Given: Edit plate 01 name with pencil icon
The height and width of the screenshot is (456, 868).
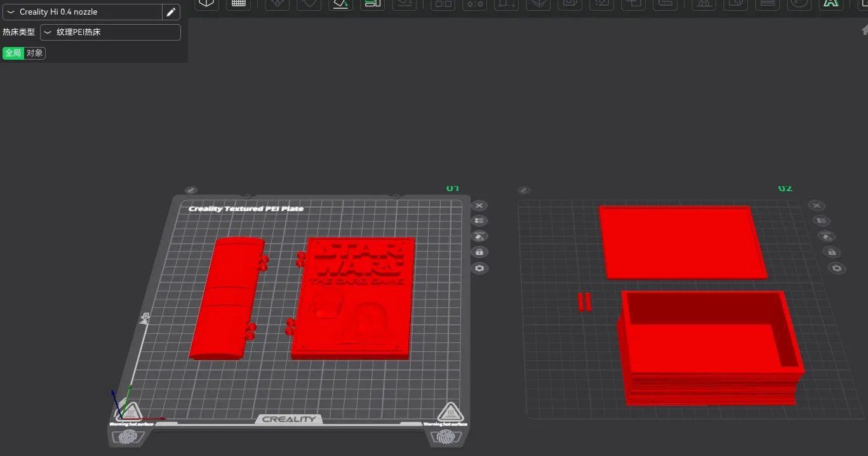Looking at the screenshot, I should coord(191,190).
